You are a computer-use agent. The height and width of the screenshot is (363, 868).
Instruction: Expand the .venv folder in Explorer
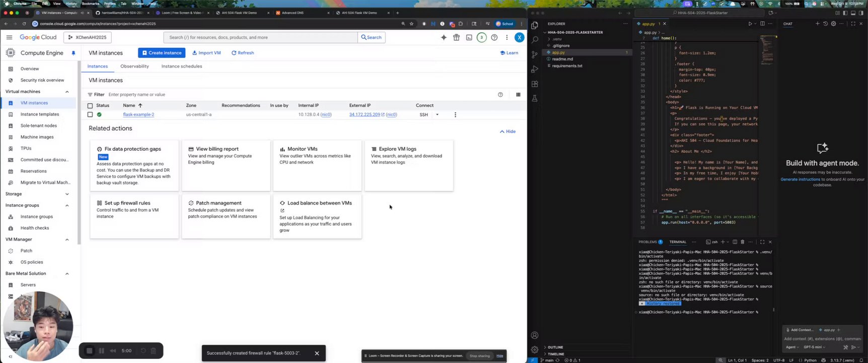pos(556,39)
